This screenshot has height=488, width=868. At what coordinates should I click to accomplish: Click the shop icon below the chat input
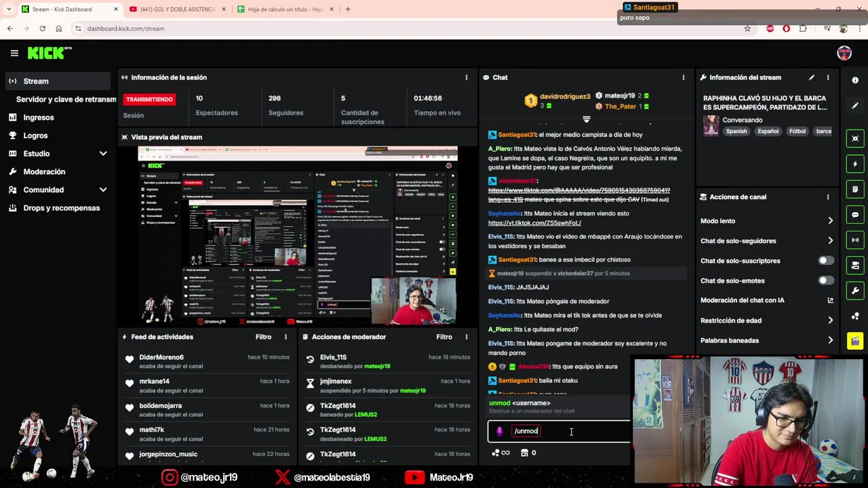point(524,453)
